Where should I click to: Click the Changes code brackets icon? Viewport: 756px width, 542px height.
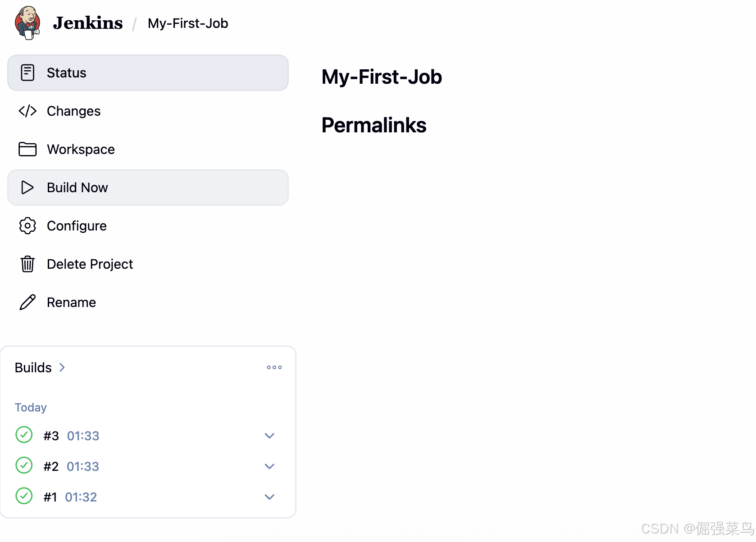pyautogui.click(x=27, y=111)
